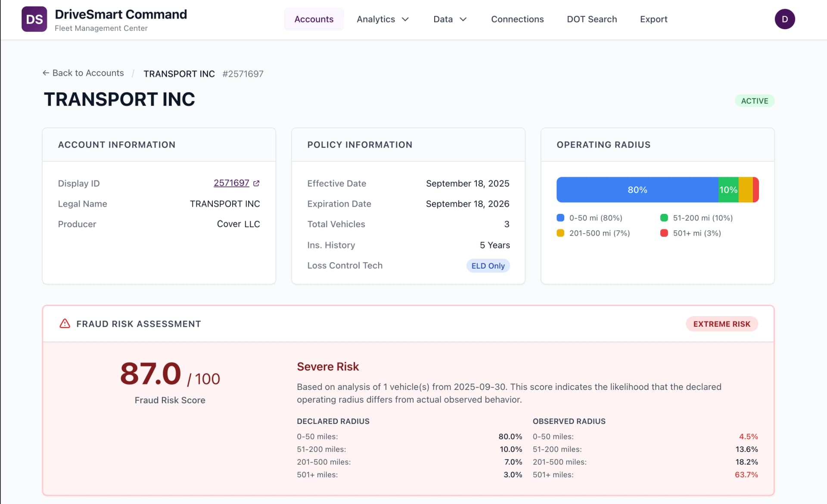The height and width of the screenshot is (504, 827).
Task: Expand the Fraud Risk Assessment section
Action: point(139,324)
